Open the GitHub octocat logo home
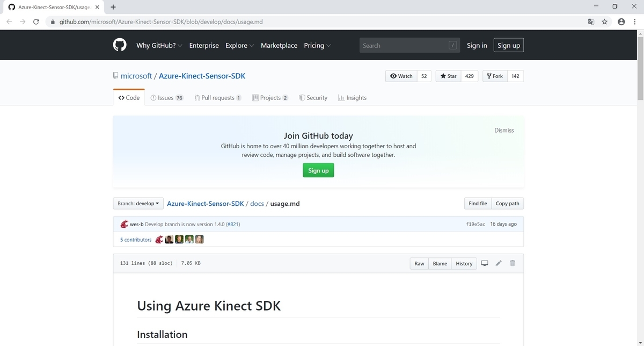Viewport: 644px width, 346px height. (x=120, y=45)
